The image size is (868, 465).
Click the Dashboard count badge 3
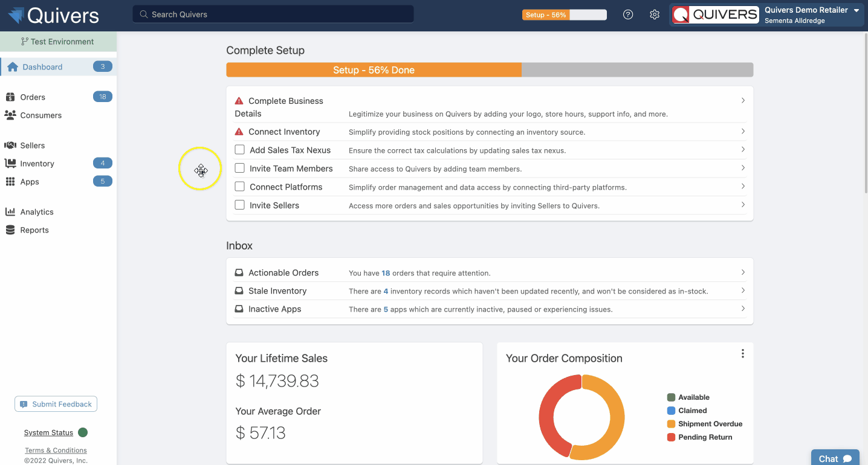[x=103, y=66]
